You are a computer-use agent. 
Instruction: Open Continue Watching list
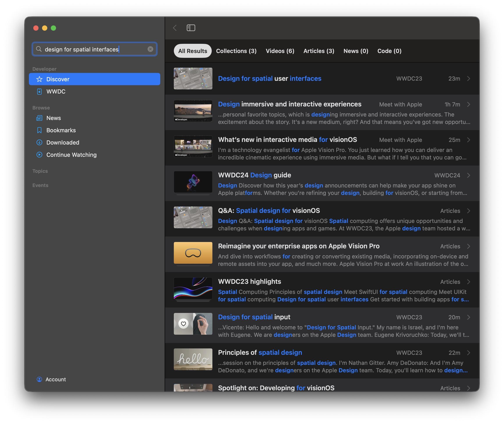point(94,155)
